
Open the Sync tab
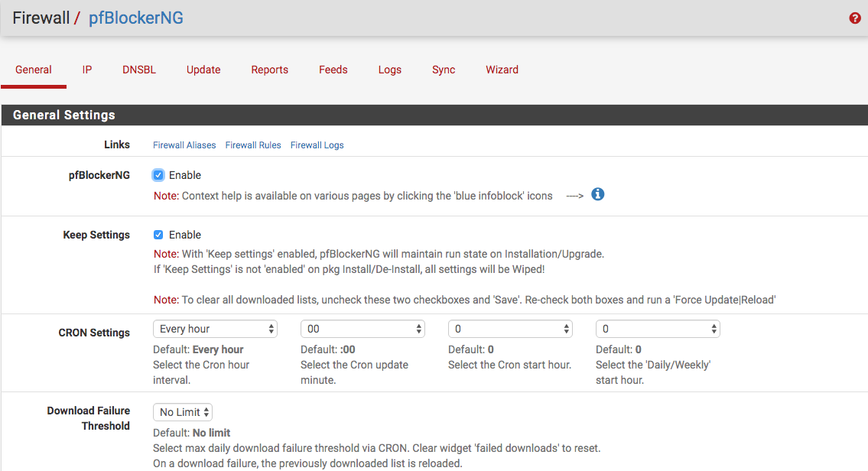[x=444, y=70]
